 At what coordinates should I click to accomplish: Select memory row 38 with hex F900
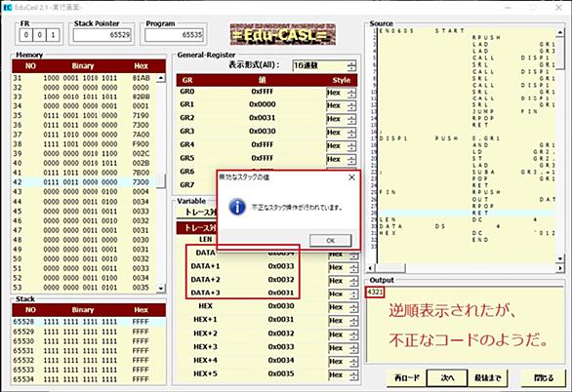coord(84,144)
